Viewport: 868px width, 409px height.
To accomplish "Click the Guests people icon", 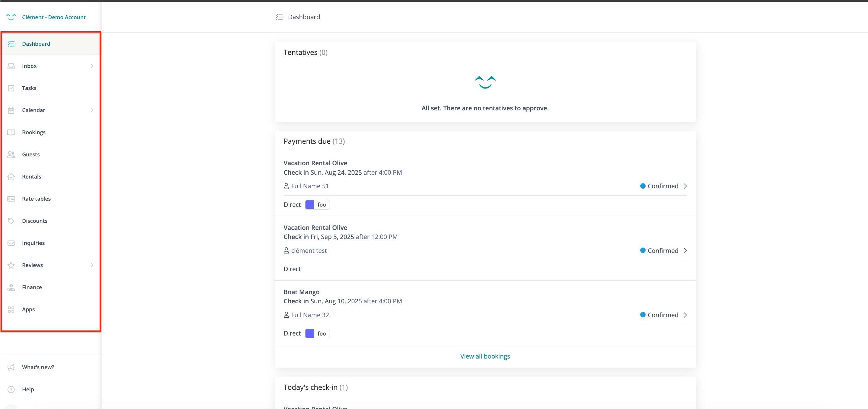I will [x=11, y=155].
